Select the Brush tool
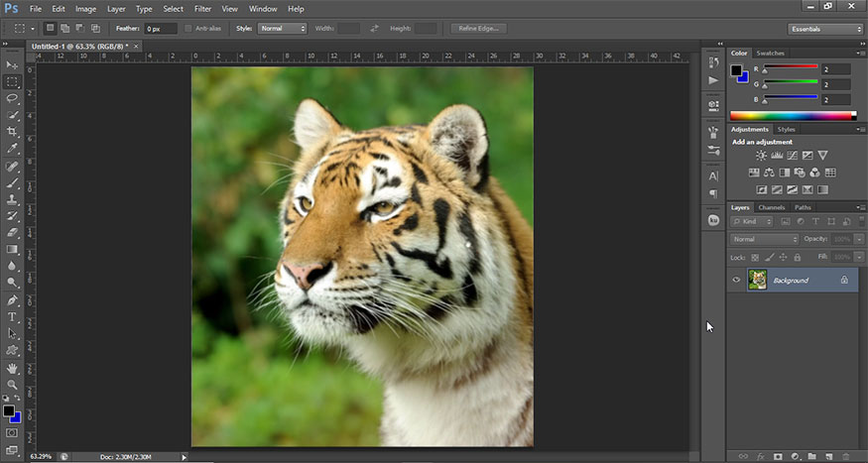Screen dimensions: 868x463 pyautogui.click(x=12, y=182)
